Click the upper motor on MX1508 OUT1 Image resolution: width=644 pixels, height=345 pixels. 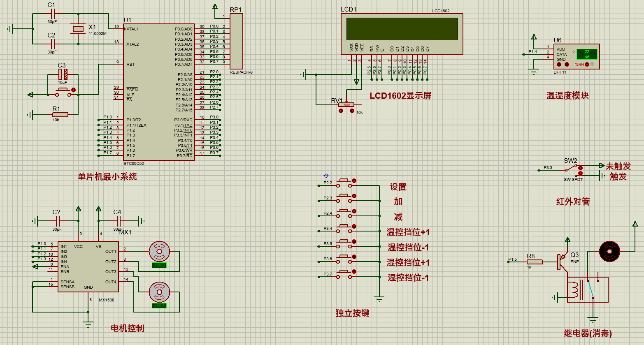point(159,250)
